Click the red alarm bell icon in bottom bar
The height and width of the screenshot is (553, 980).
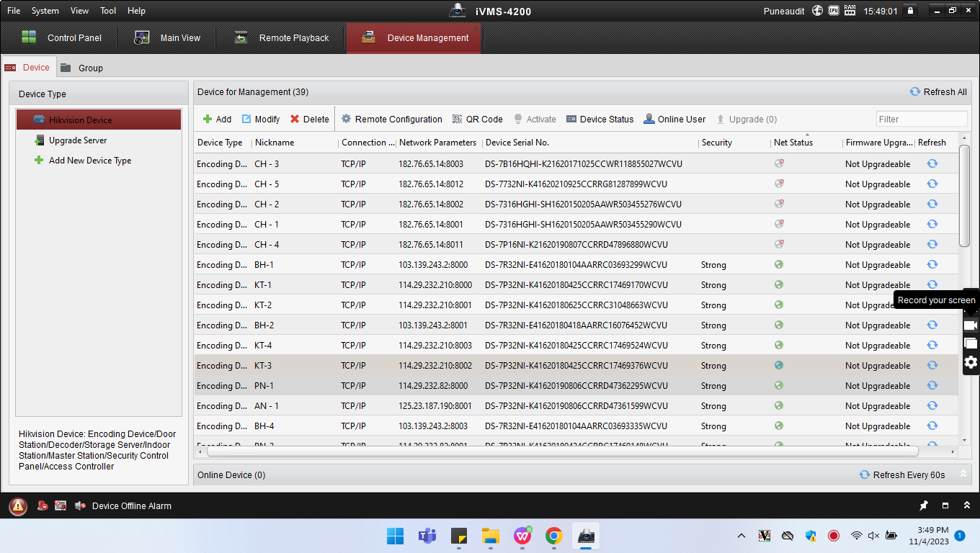[43, 506]
